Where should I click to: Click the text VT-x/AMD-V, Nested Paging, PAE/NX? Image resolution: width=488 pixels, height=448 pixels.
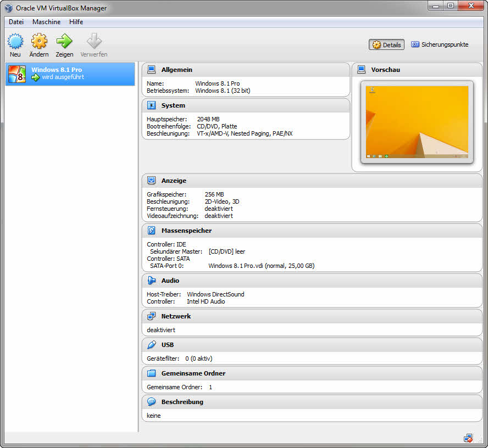245,133
